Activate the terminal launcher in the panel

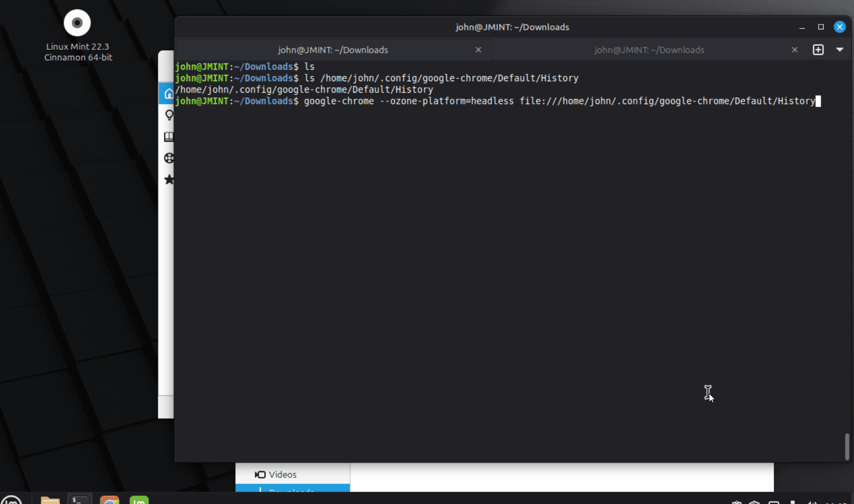(80, 500)
